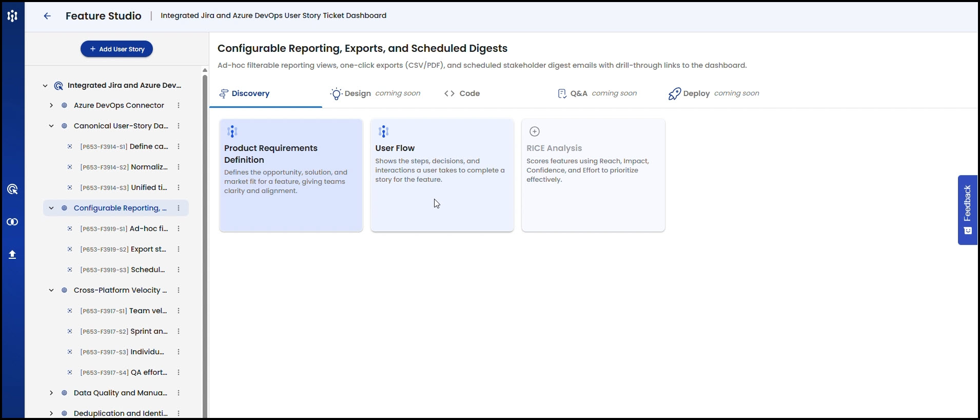Switch to the Code tab
980x420 pixels.
pyautogui.click(x=462, y=93)
